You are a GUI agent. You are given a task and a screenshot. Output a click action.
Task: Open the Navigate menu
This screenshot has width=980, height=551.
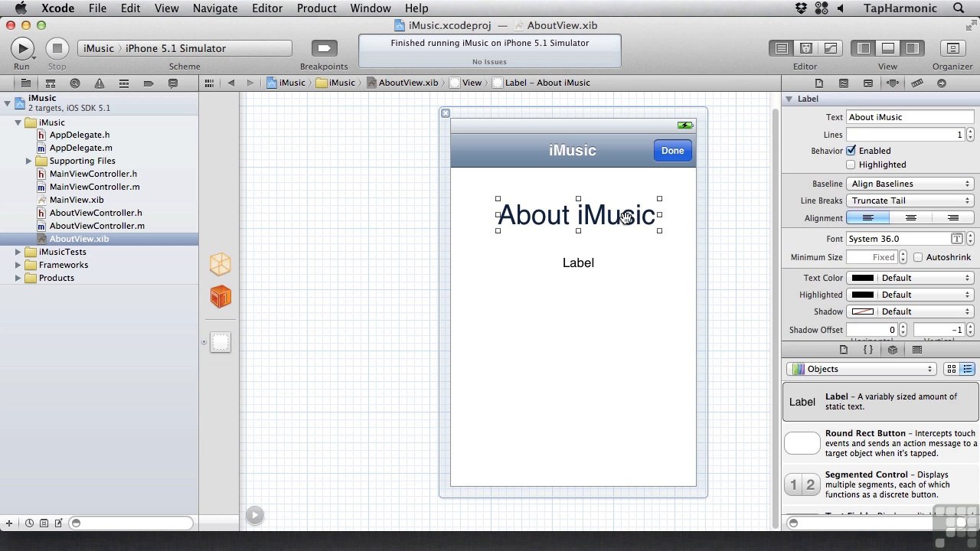pyautogui.click(x=214, y=8)
